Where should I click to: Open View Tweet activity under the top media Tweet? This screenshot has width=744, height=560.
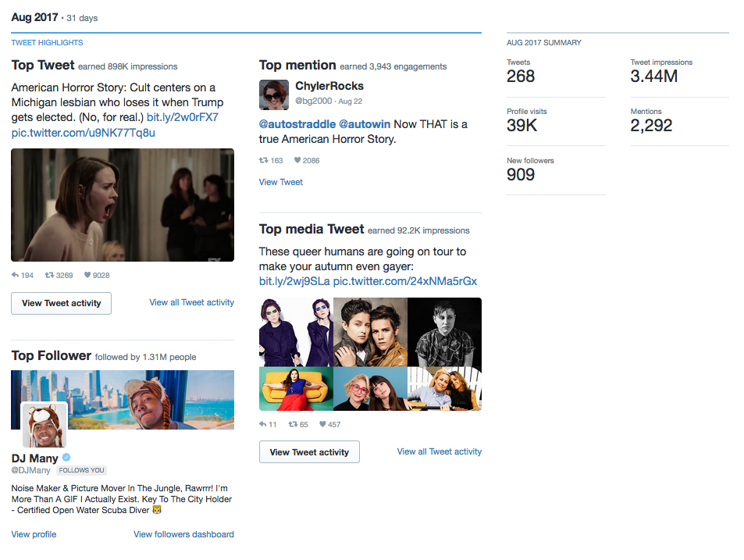tap(309, 452)
